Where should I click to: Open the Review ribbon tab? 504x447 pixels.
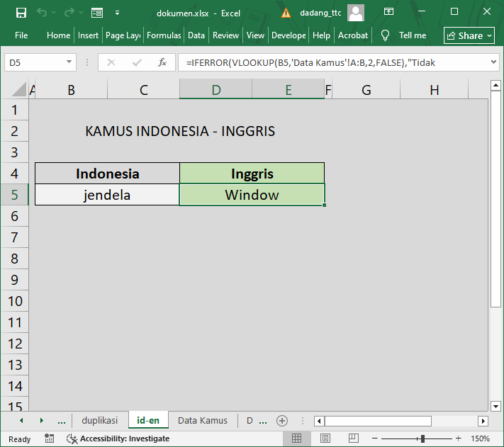(x=225, y=35)
